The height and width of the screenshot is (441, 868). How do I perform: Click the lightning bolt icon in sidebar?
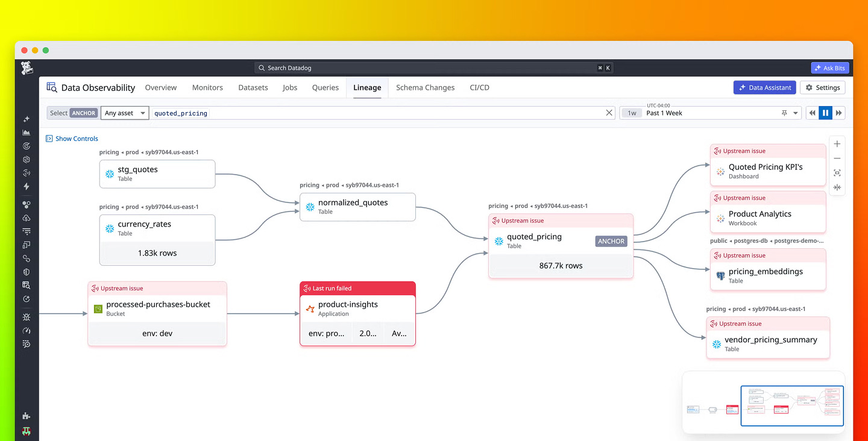[x=27, y=187]
